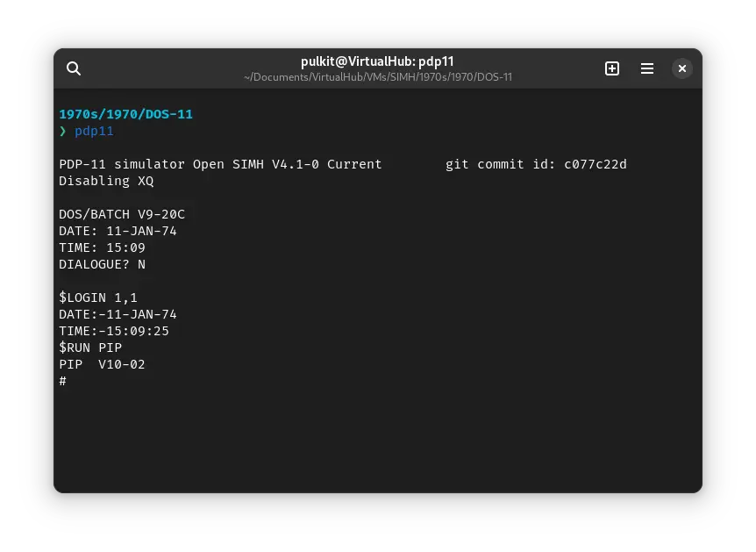
Task: Click the pdp11 command at the prompt
Action: point(94,131)
